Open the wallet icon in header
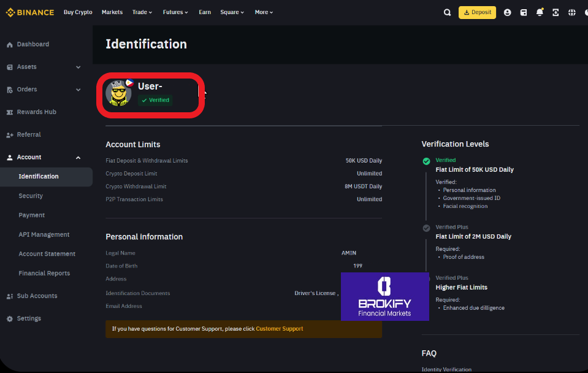 click(x=523, y=12)
